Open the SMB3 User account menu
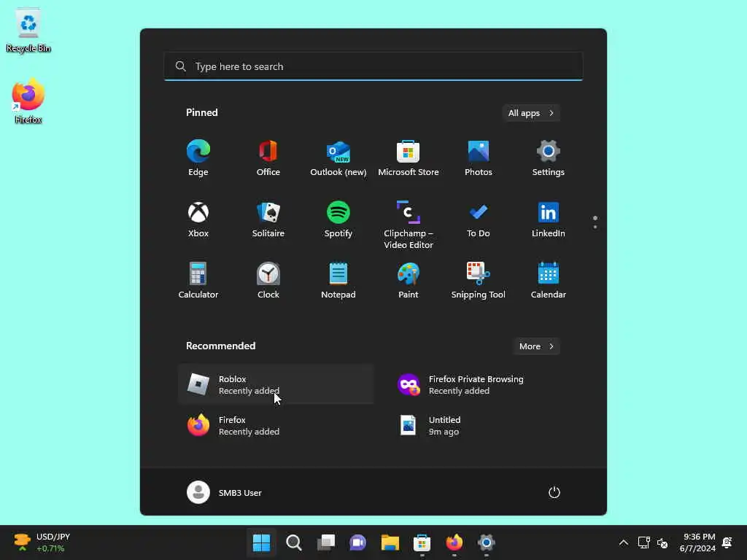The width and height of the screenshot is (747, 560). [225, 492]
